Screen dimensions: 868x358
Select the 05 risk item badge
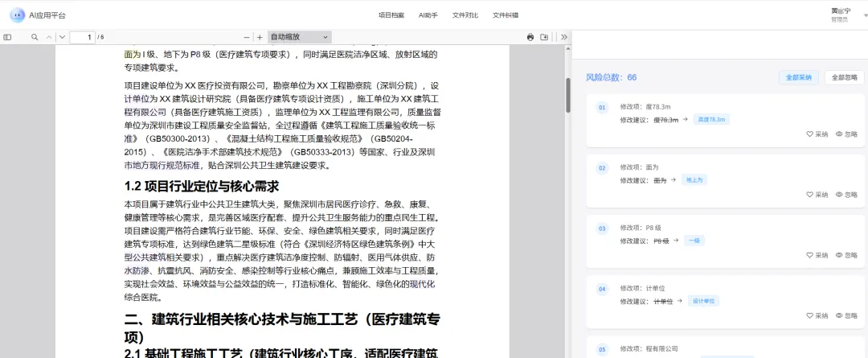point(602,349)
